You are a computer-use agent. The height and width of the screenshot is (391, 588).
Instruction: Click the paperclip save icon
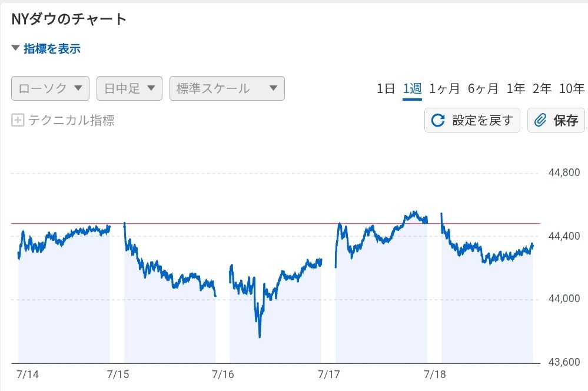(540, 121)
